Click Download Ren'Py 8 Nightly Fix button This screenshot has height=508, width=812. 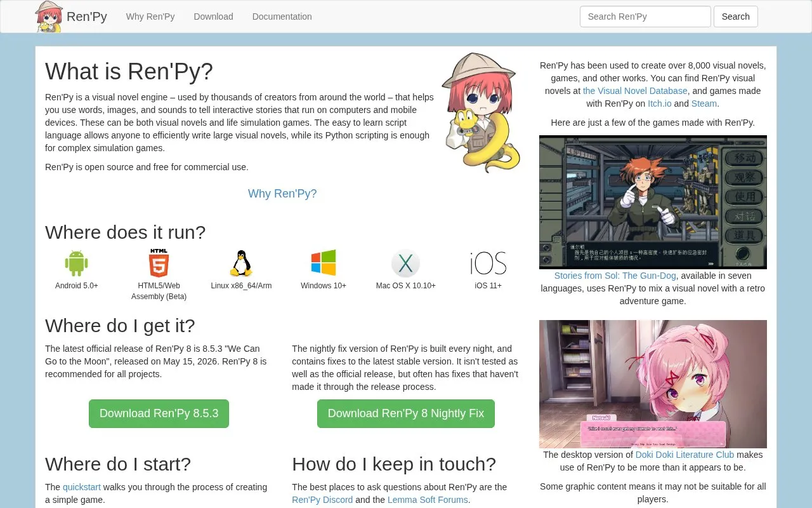(406, 413)
